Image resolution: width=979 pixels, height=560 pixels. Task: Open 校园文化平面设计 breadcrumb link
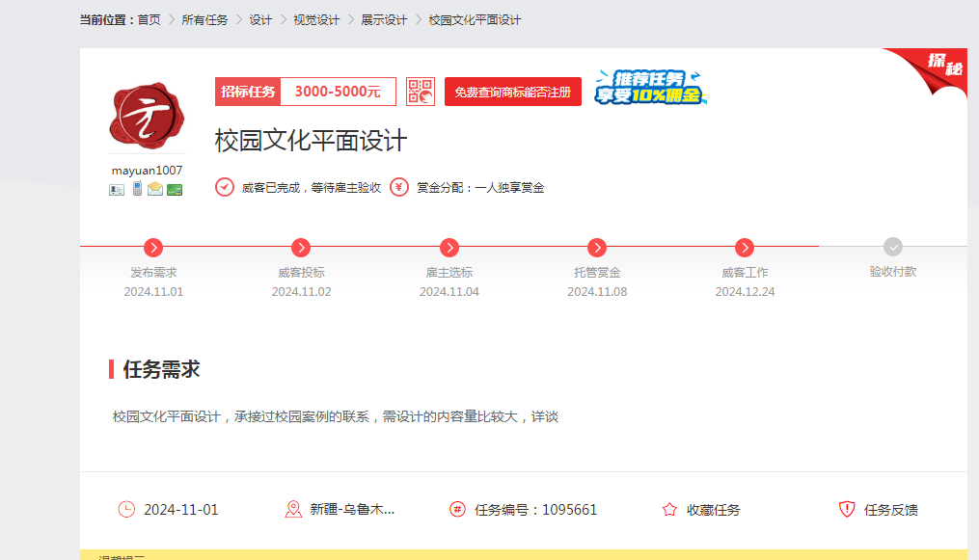point(475,20)
